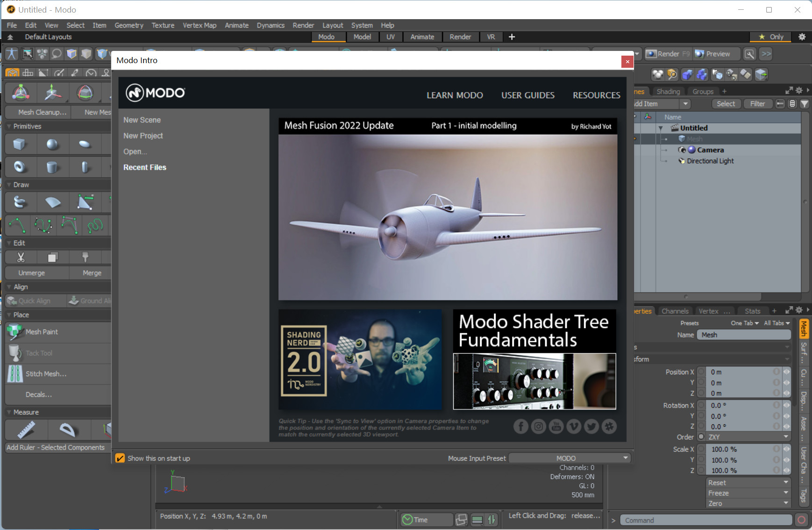The width and height of the screenshot is (812, 530).
Task: Toggle Scale X channel keyframe circle
Action: pyautogui.click(x=701, y=449)
